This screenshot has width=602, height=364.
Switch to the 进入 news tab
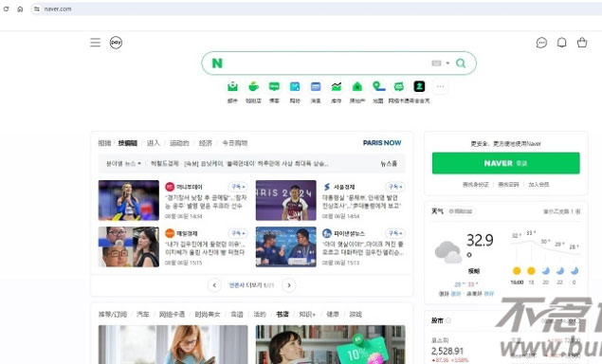click(154, 143)
